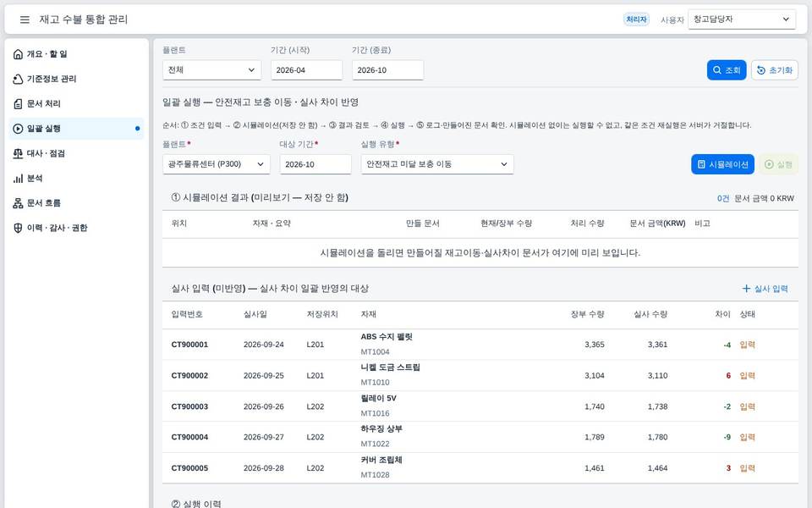The image size is (812, 508).
Task: Click the 저장위치 column header
Action: (322, 314)
